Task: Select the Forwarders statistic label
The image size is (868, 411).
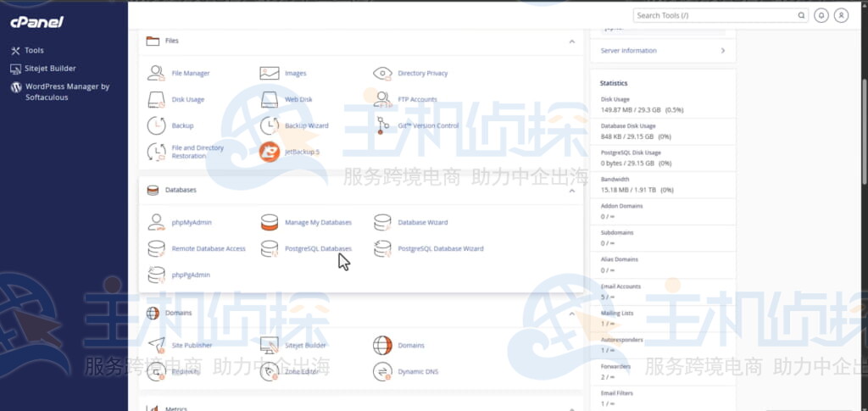Action: 615,366
